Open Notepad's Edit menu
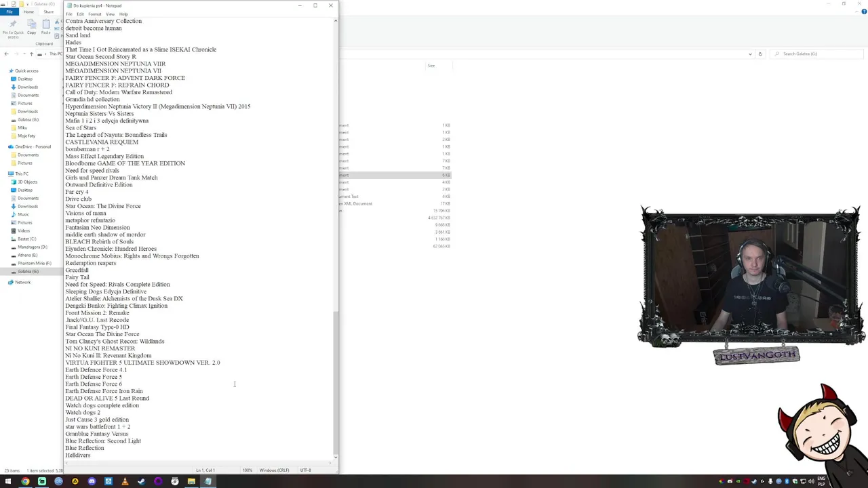868x488 pixels. (x=80, y=14)
